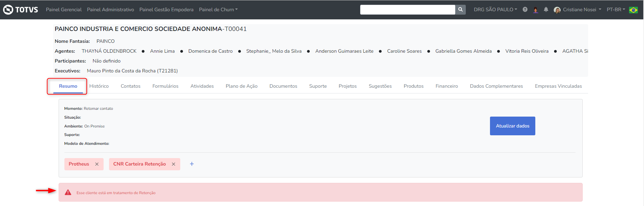Open the Formulários tab
Viewport: 644px width, 206px height.
[165, 86]
